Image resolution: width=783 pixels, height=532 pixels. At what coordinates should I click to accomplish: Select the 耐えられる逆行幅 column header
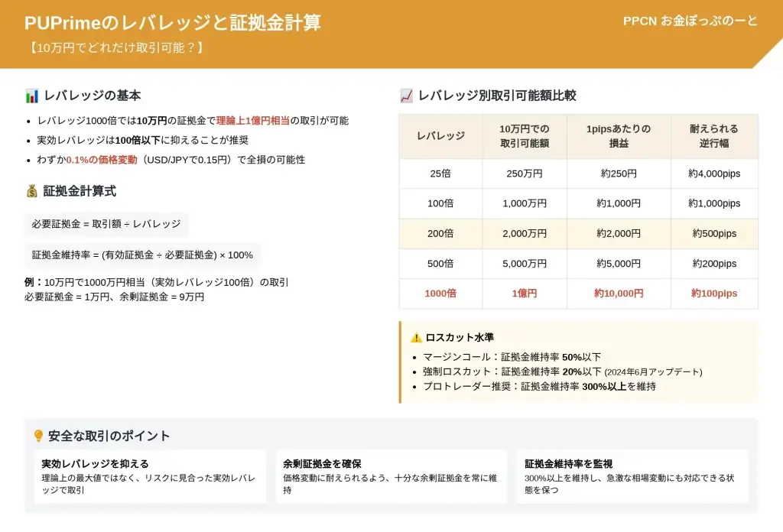pos(713,136)
